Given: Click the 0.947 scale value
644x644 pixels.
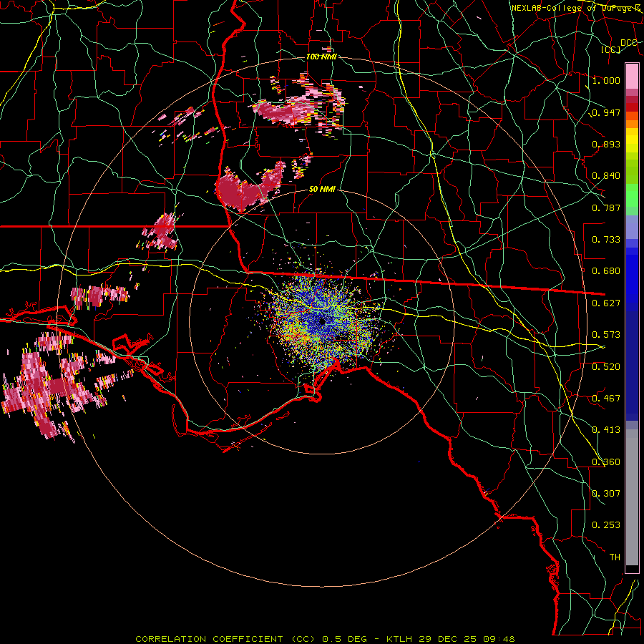Looking at the screenshot, I should click(606, 112).
